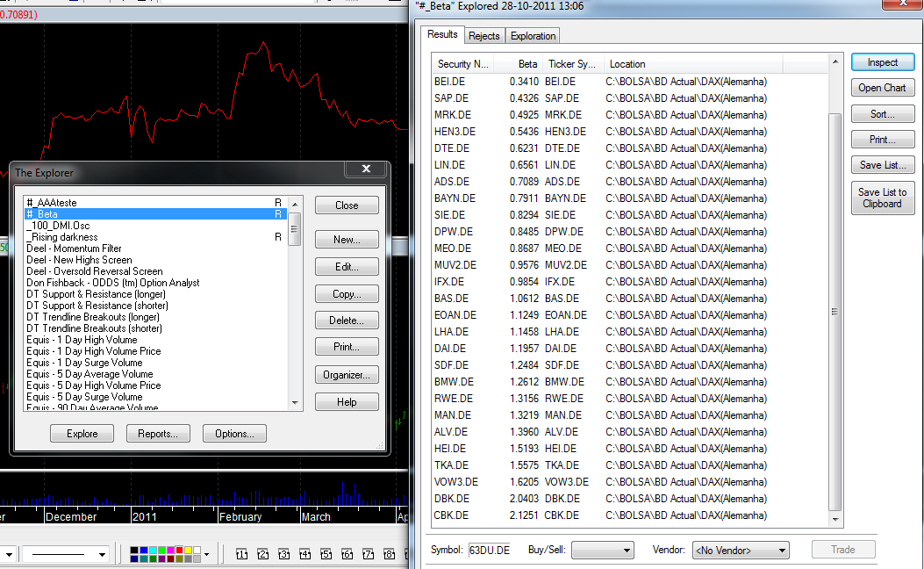The image size is (924, 569).
Task: Click the Explore button
Action: [82, 434]
